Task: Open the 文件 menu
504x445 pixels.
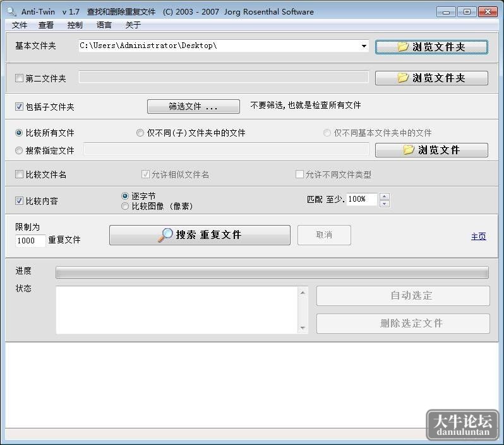Action: point(20,25)
